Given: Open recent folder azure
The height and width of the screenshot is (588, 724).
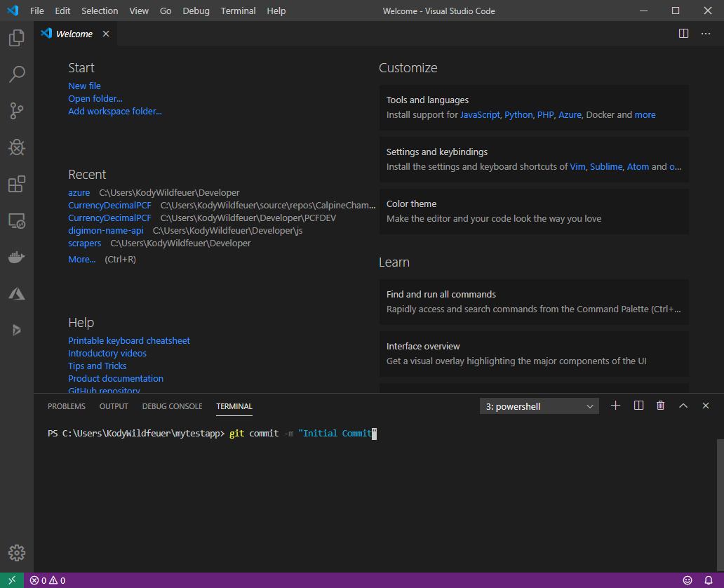Looking at the screenshot, I should click(x=79, y=193).
